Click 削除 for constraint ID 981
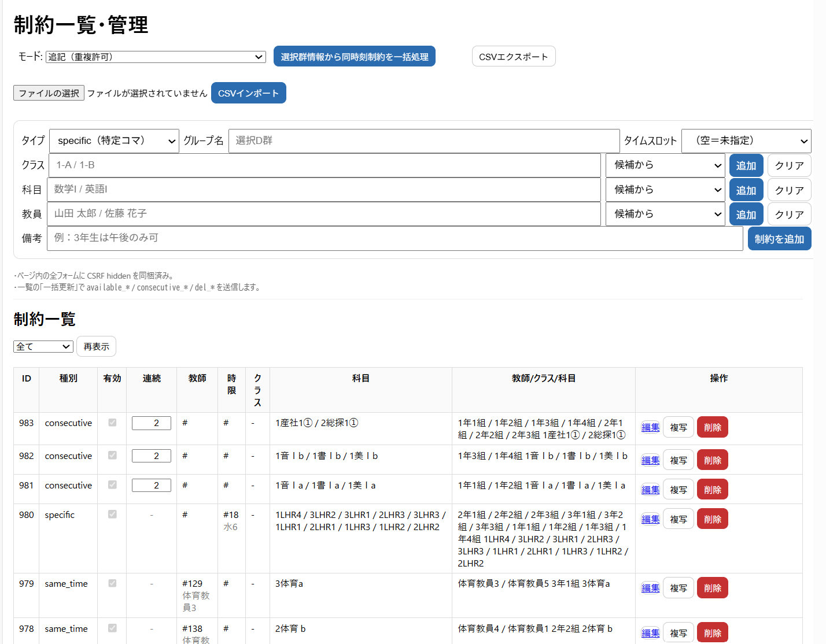The height and width of the screenshot is (644, 826). point(712,490)
